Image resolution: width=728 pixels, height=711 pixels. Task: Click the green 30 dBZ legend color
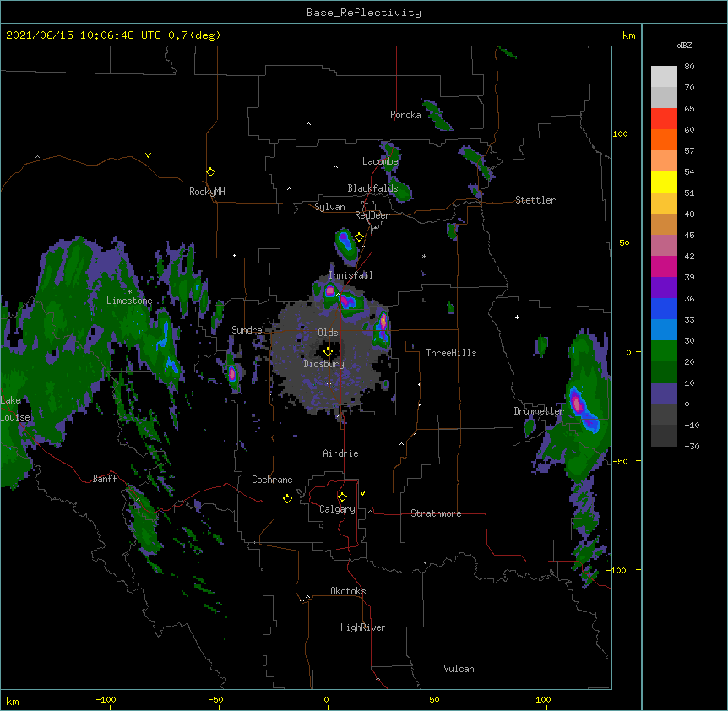pyautogui.click(x=664, y=351)
